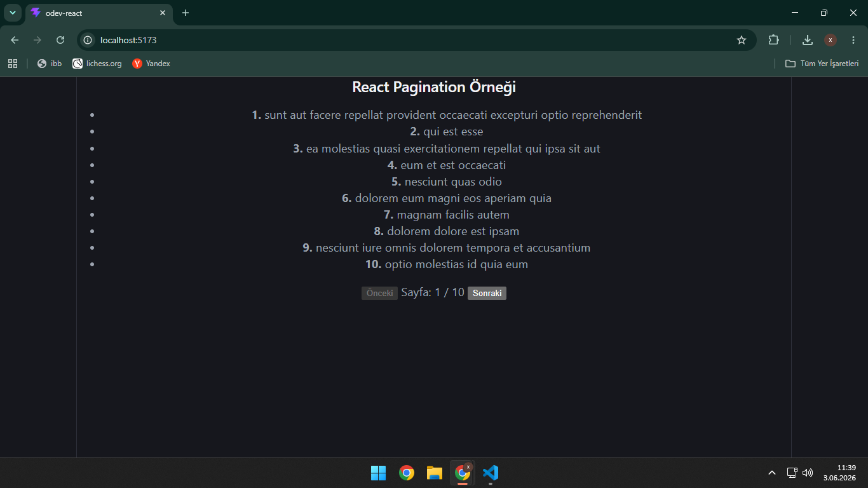Click the 'Sayfa: 1 / 10' text
Viewport: 868px width, 488px height.
click(x=433, y=292)
